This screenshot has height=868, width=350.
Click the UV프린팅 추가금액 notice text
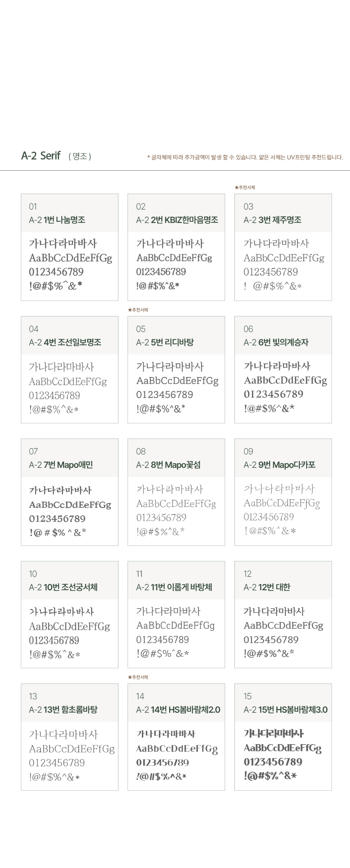(245, 157)
